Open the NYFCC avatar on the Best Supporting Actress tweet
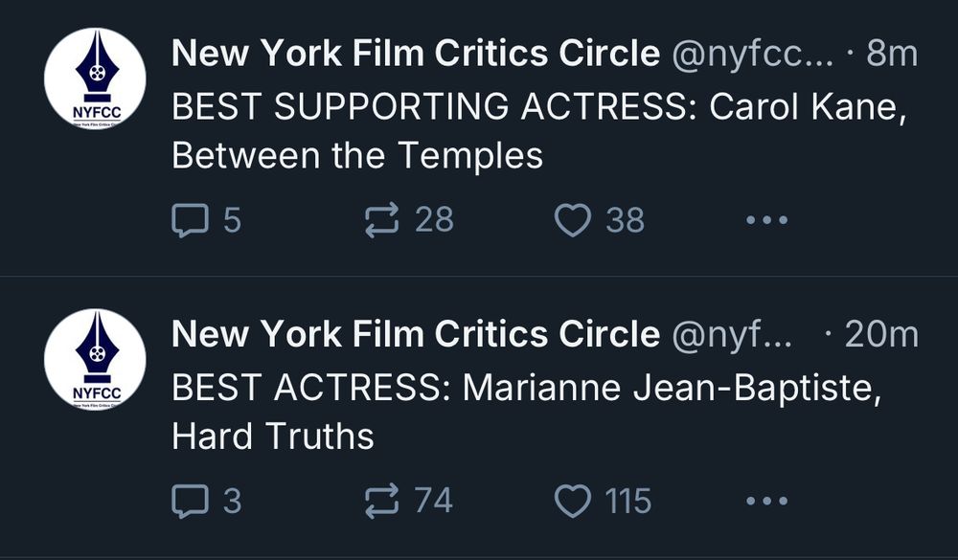Image resolution: width=958 pixels, height=560 pixels. coord(95,79)
